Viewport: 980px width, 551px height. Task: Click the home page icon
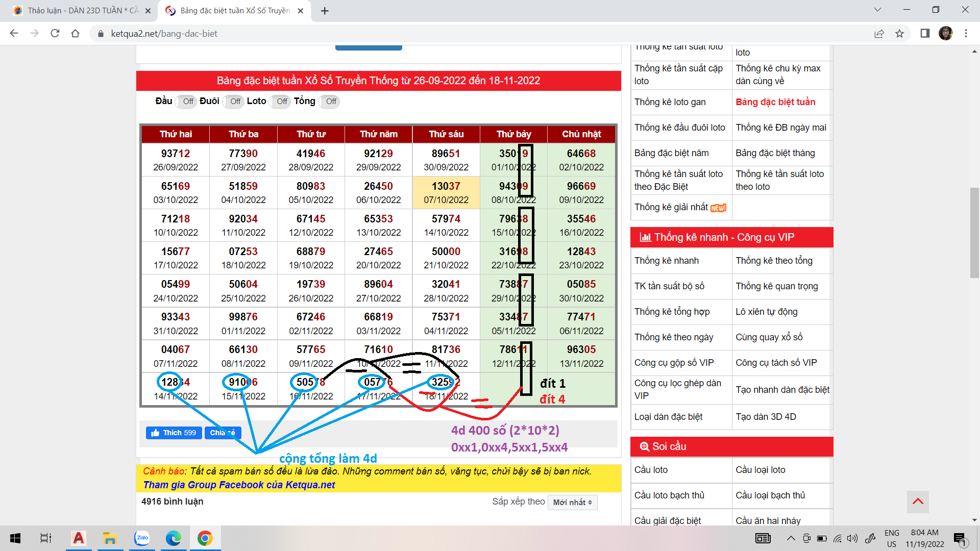(75, 34)
